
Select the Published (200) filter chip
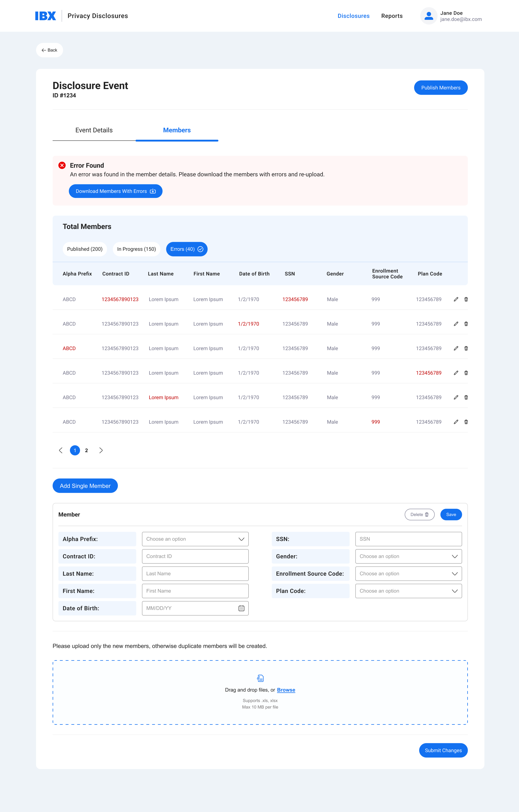pyautogui.click(x=85, y=249)
